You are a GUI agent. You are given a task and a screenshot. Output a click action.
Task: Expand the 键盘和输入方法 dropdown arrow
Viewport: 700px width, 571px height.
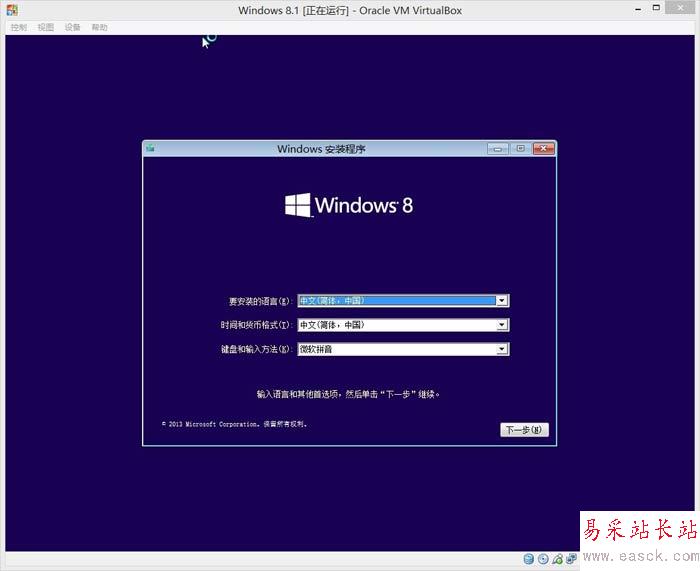[502, 349]
